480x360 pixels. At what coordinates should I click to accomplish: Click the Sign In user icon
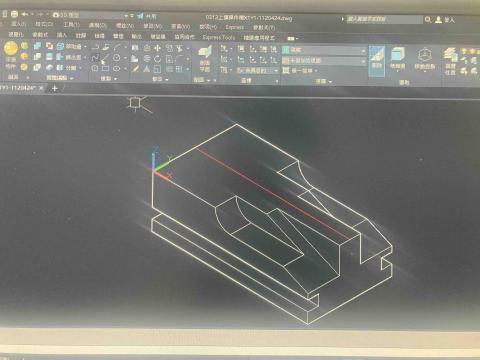[x=438, y=20]
